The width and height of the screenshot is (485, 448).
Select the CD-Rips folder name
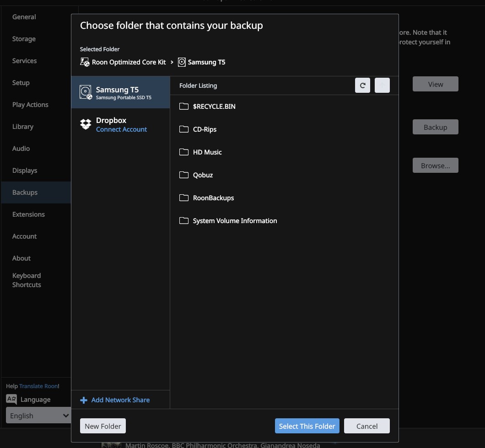(205, 129)
